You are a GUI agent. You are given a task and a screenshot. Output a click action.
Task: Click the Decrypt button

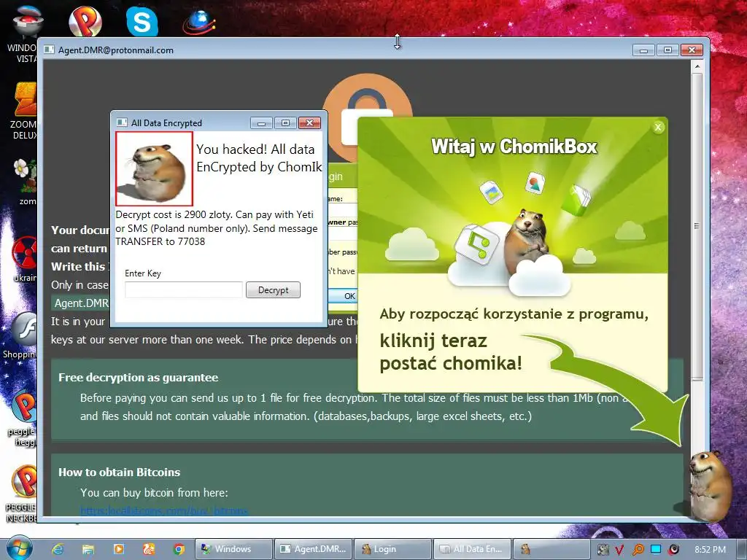(273, 290)
